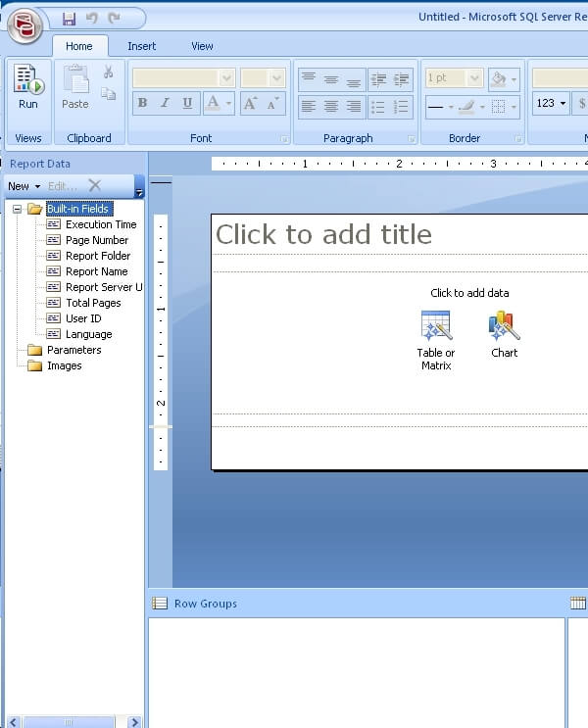Viewport: 588px width, 728px height.
Task: Click the border color pen icon
Action: click(x=466, y=107)
